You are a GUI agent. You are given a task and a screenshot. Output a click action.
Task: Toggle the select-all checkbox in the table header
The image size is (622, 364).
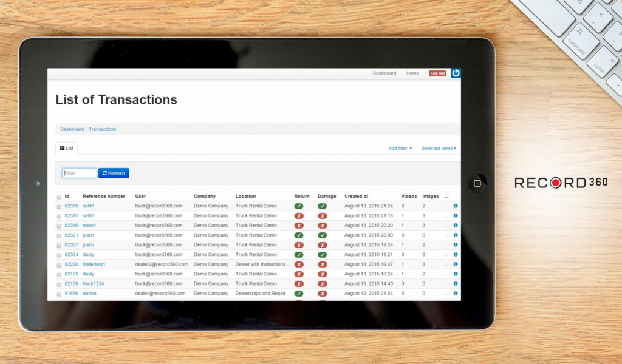[x=58, y=196]
